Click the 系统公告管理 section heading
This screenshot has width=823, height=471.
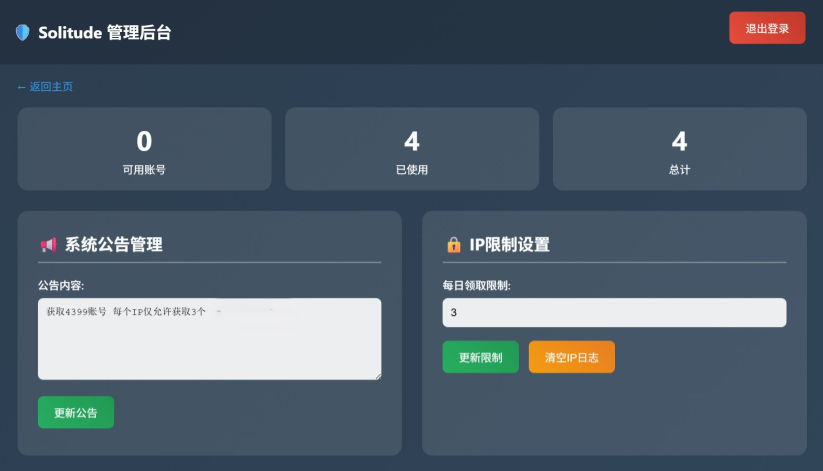pyautogui.click(x=113, y=244)
